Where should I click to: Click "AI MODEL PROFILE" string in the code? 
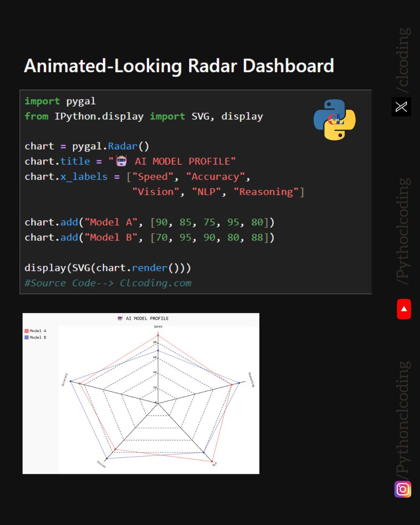click(182, 161)
